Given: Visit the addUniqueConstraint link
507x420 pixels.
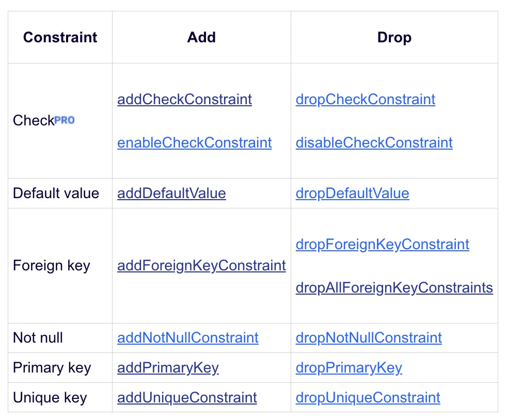Looking at the screenshot, I should [187, 398].
